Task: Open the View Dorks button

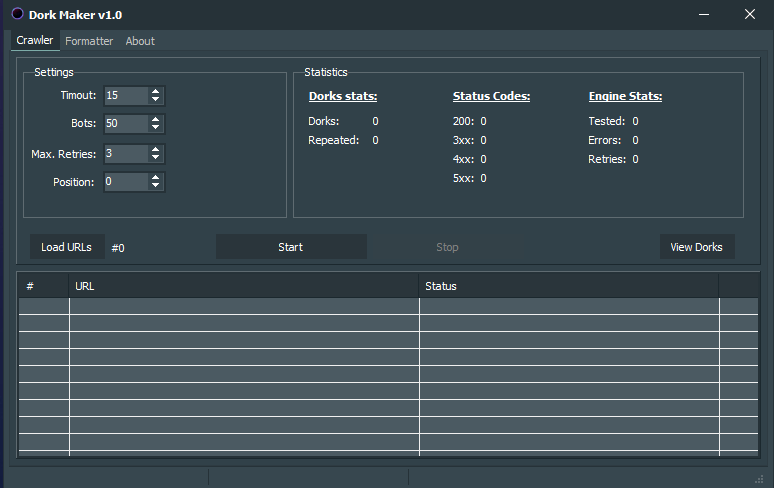Action: 697,247
